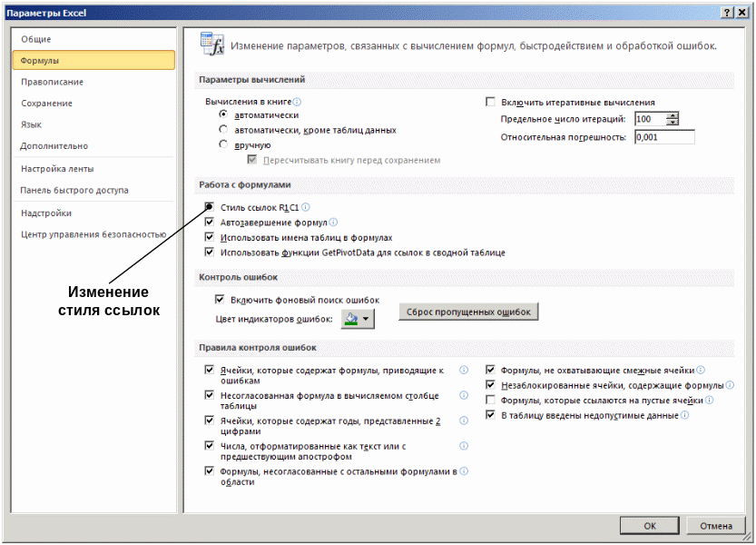
Task: Click info icon for 'Несогласованная формула в вычисляемом столбце'
Action: pyautogui.click(x=464, y=395)
